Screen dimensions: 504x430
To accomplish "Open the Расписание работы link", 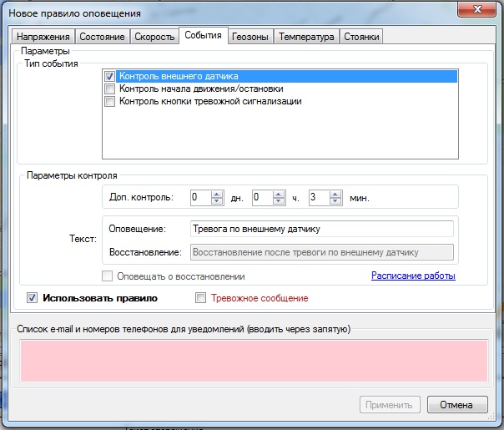I will [413, 276].
